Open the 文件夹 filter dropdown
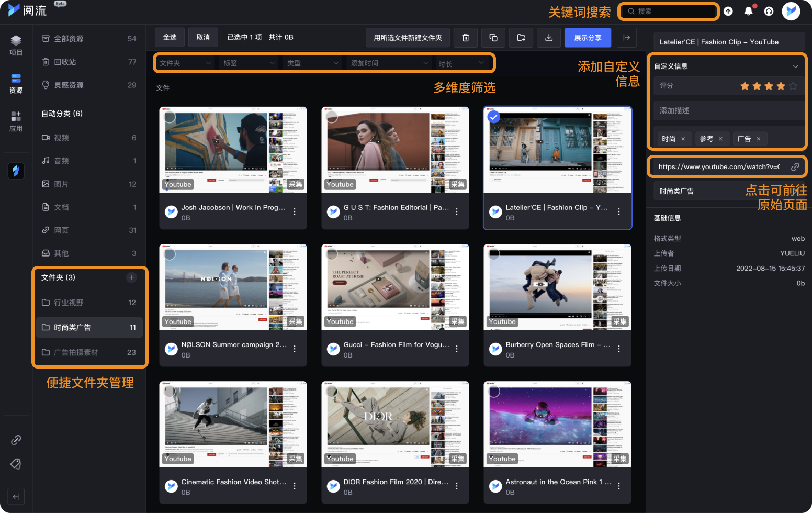The height and width of the screenshot is (513, 812). pyautogui.click(x=186, y=63)
